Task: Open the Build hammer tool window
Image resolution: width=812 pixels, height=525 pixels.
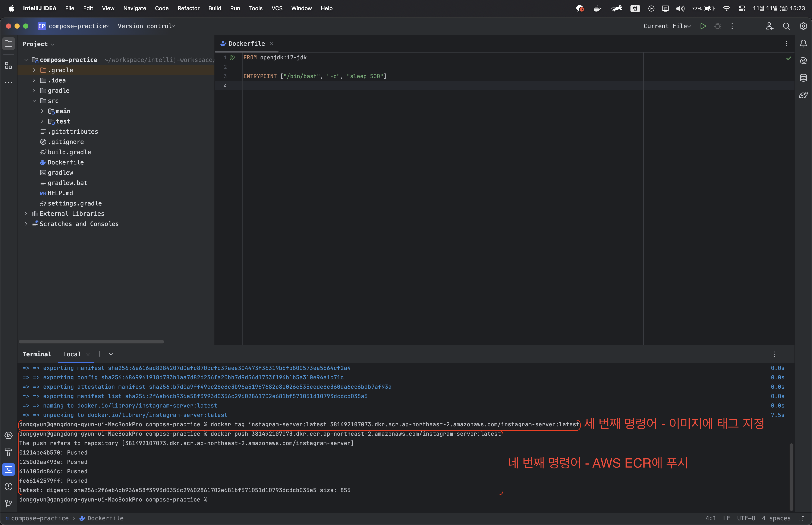Action: (9, 452)
